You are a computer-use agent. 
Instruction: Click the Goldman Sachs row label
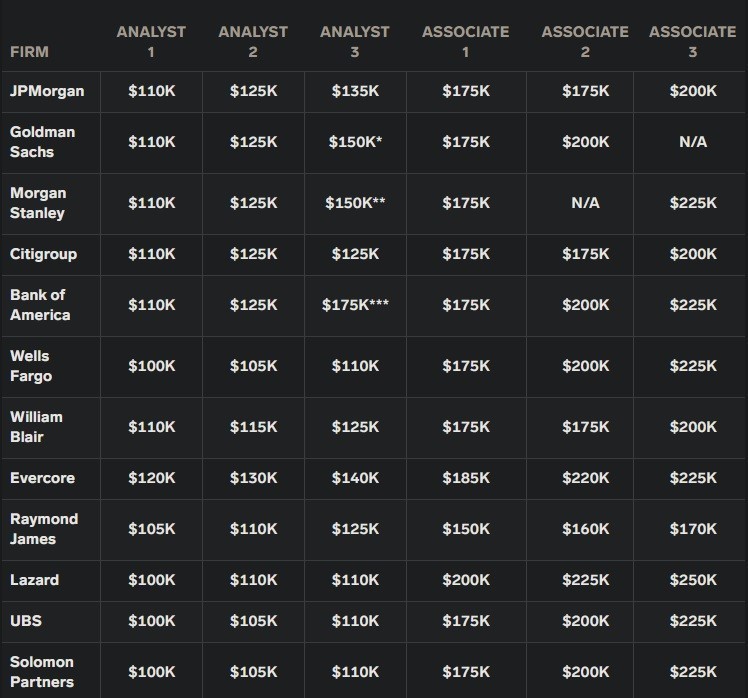click(42, 142)
